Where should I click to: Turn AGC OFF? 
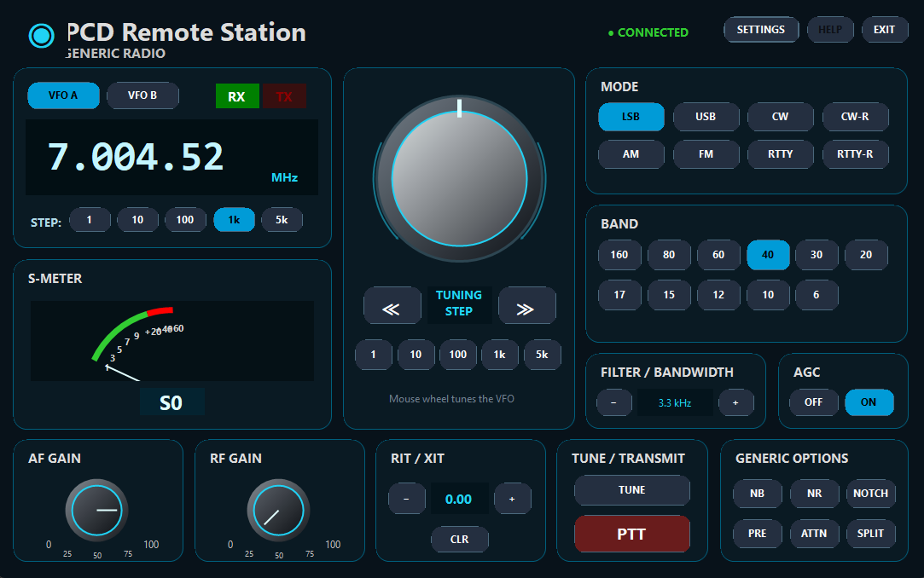[x=814, y=402]
